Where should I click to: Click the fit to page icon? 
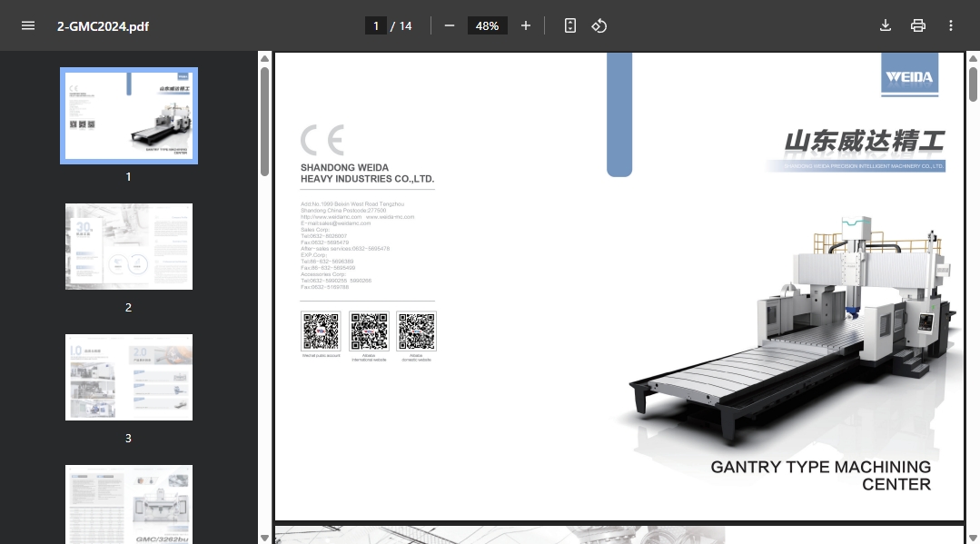(x=570, y=25)
